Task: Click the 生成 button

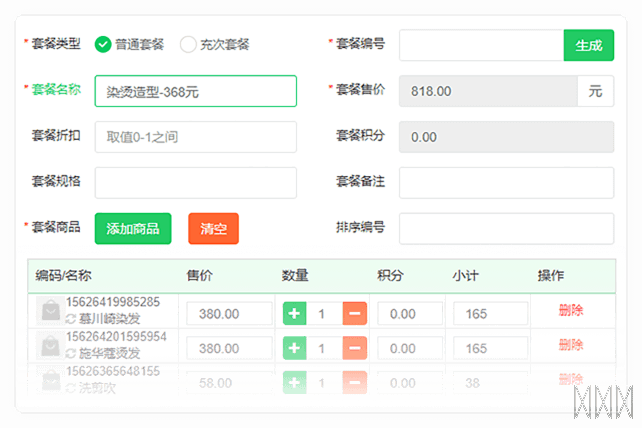Action: 589,45
